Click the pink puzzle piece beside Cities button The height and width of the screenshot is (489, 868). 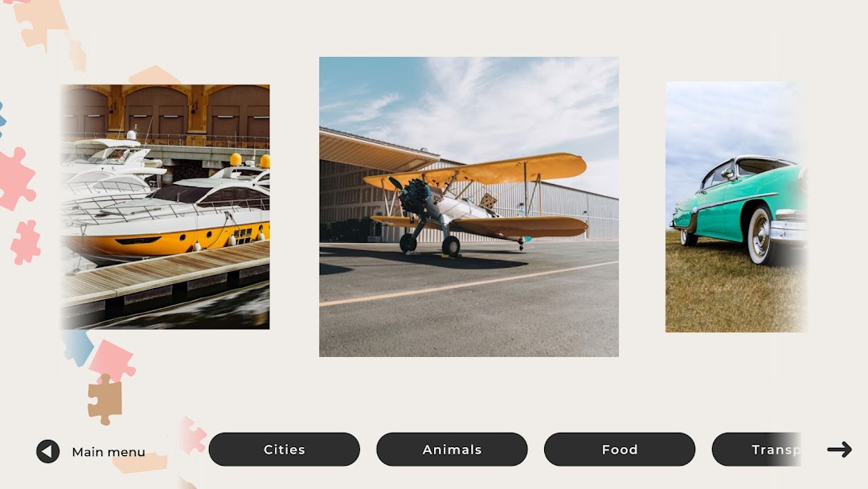pos(193,436)
